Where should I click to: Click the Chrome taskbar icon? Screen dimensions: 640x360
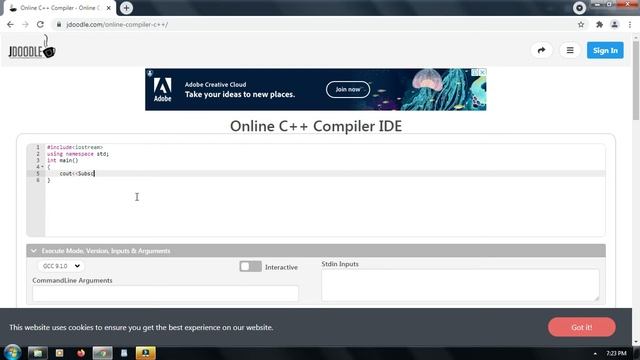pyautogui.click(x=102, y=353)
